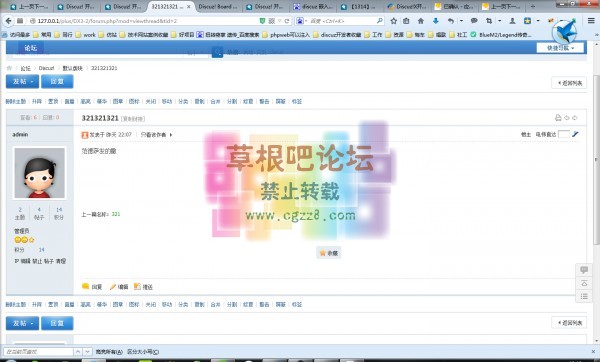The height and width of the screenshot is (362, 600).
Task: Click the crop screenshot toolbar icon
Action: [489, 21]
